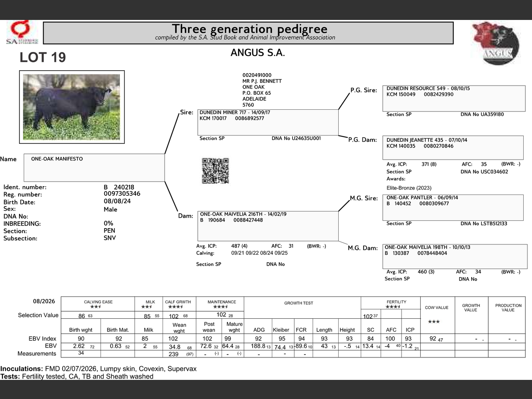Open the black bull photo thumbnail

pyautogui.click(x=71, y=107)
